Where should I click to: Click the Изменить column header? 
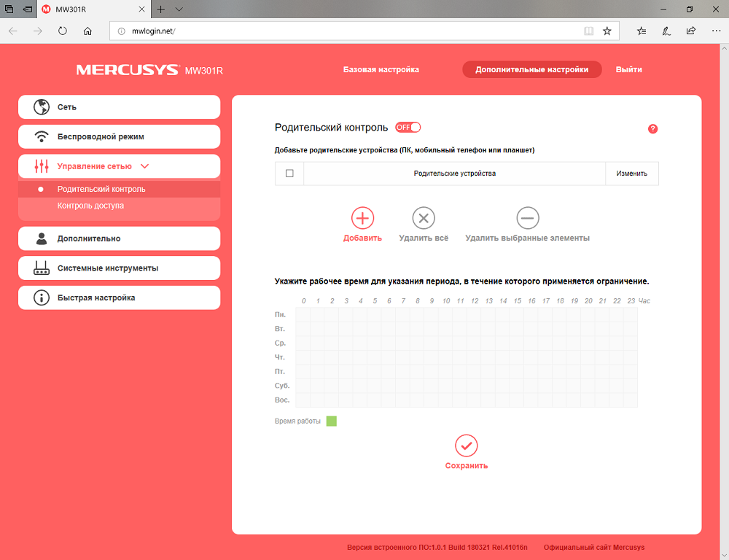[632, 174]
